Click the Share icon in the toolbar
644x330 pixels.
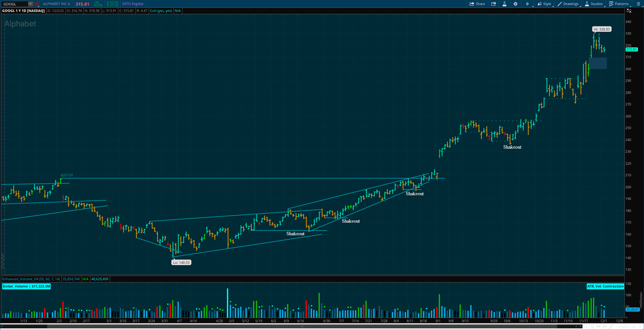click(x=472, y=4)
